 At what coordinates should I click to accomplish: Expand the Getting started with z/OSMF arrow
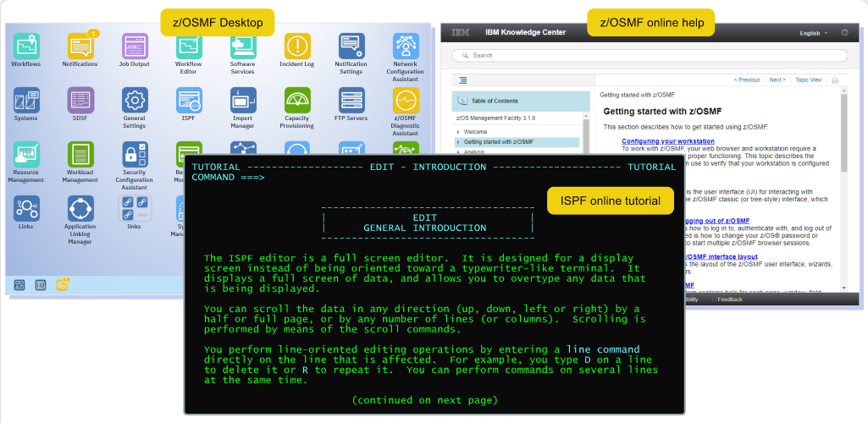tap(458, 142)
